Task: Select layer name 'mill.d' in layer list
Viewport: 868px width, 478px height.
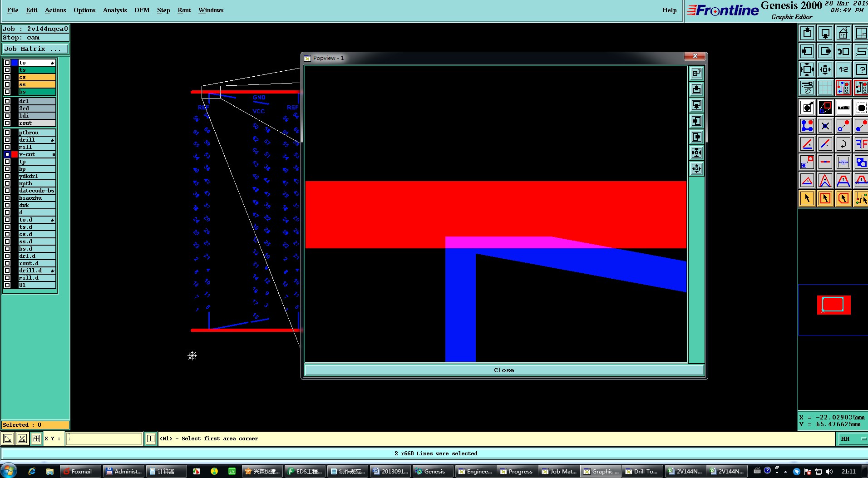Action: [x=37, y=278]
